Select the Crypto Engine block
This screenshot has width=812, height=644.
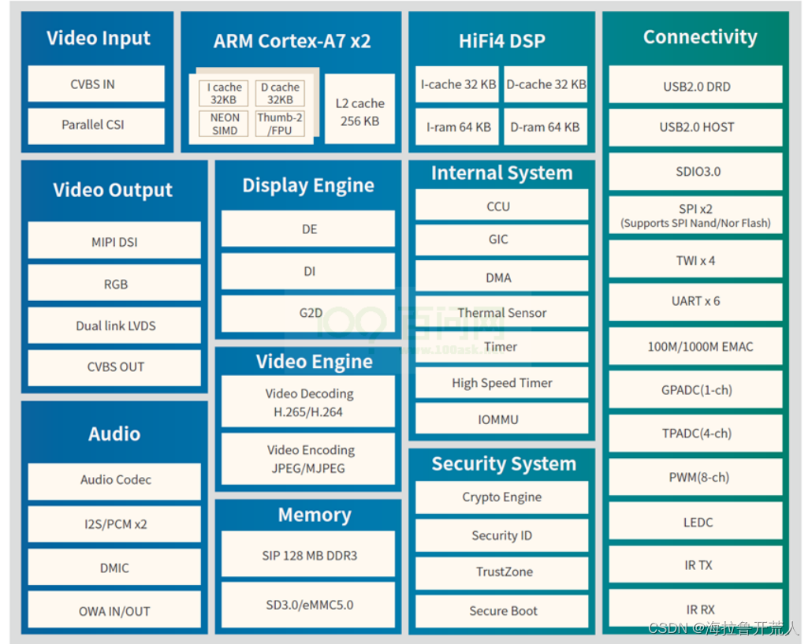point(502,497)
